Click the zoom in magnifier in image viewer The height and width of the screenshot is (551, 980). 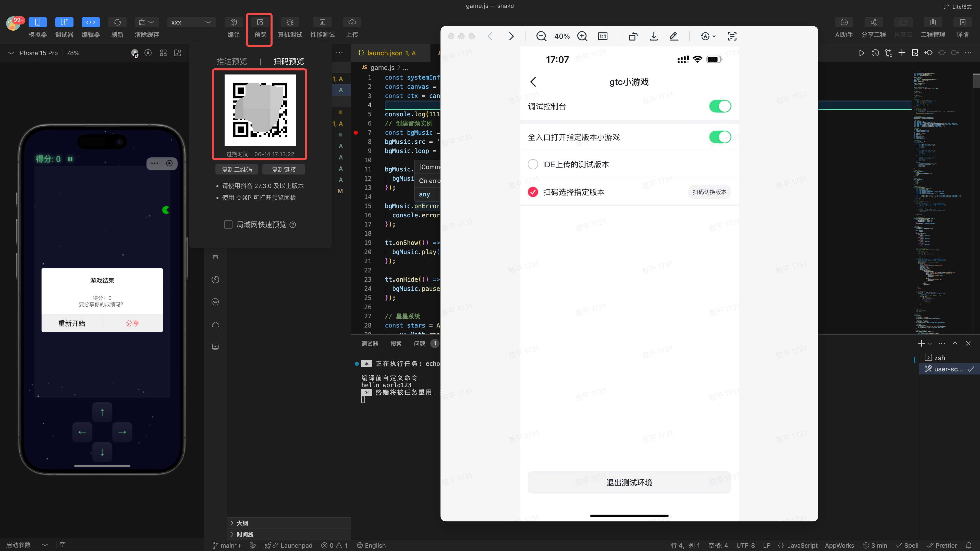582,36
